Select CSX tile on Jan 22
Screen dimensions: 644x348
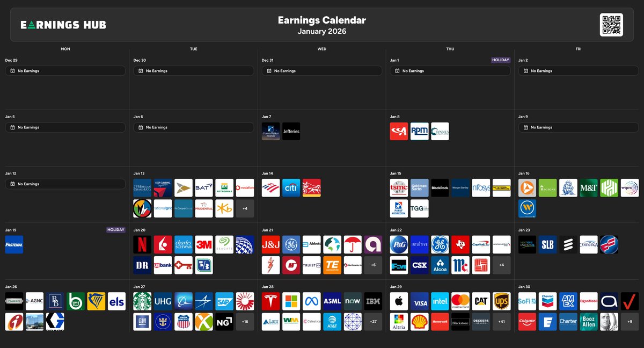tap(420, 265)
